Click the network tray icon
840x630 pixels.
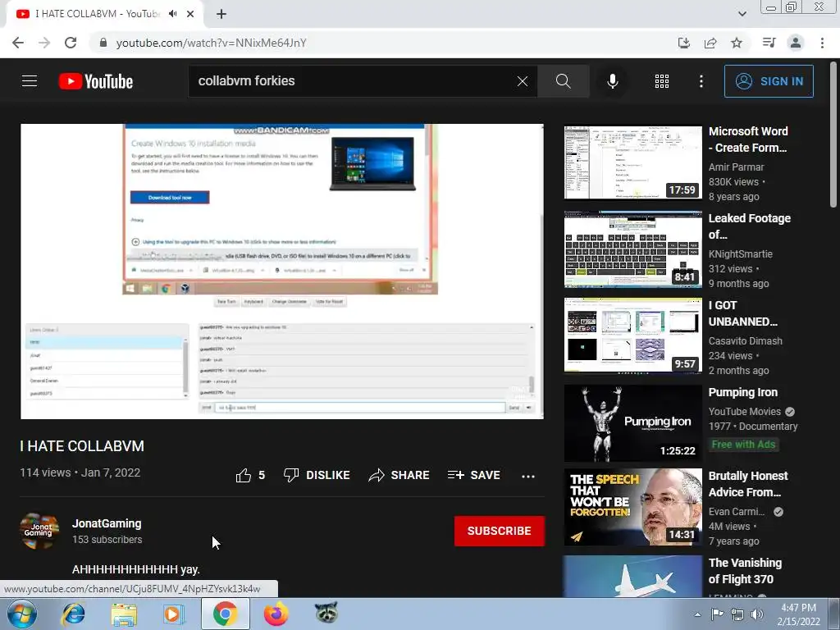[x=737, y=614]
